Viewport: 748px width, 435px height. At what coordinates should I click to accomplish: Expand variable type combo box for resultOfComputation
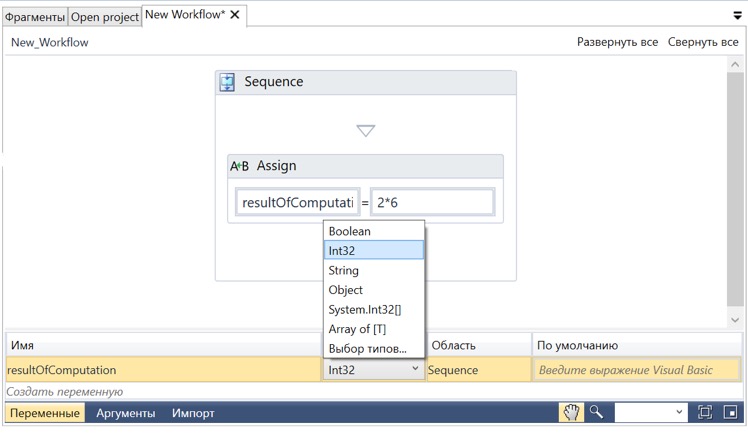pyautogui.click(x=415, y=370)
